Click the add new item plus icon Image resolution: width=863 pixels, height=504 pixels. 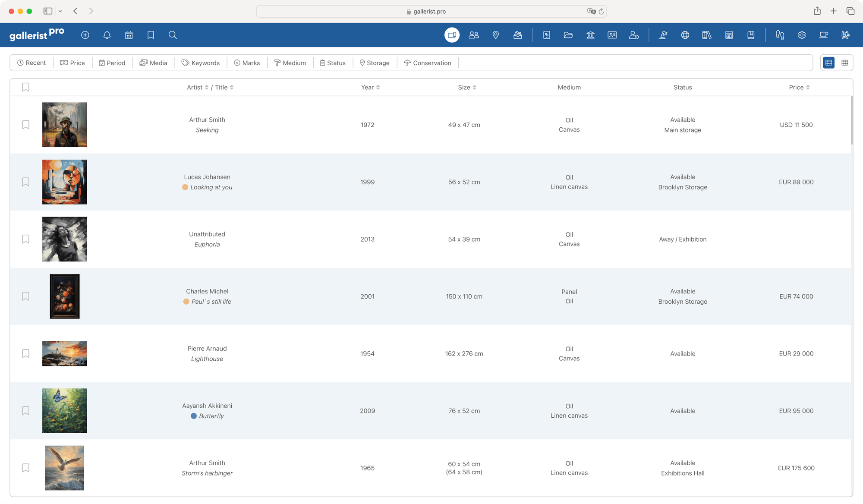click(x=85, y=35)
